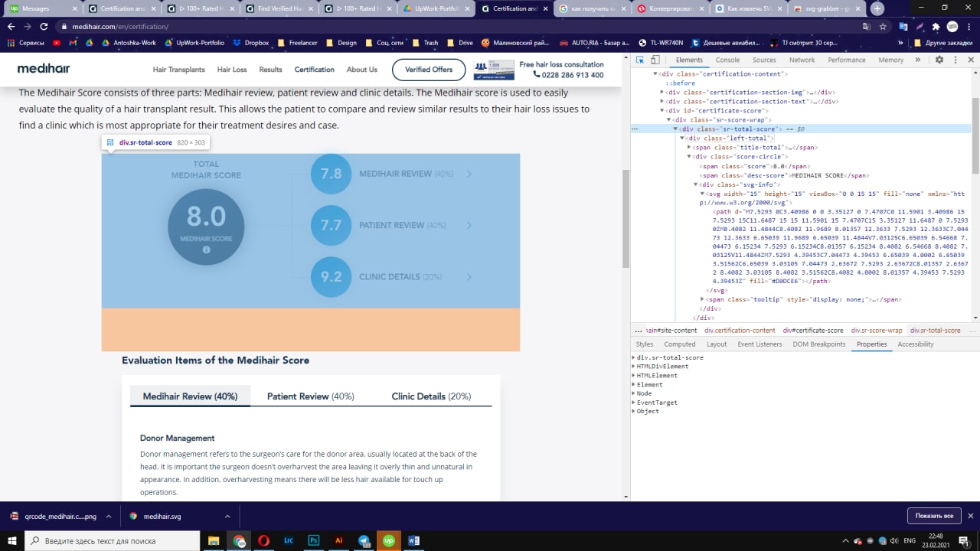Screen dimensions: 980x551
Task: Open the Other bookmarks folder
Action: (x=943, y=43)
